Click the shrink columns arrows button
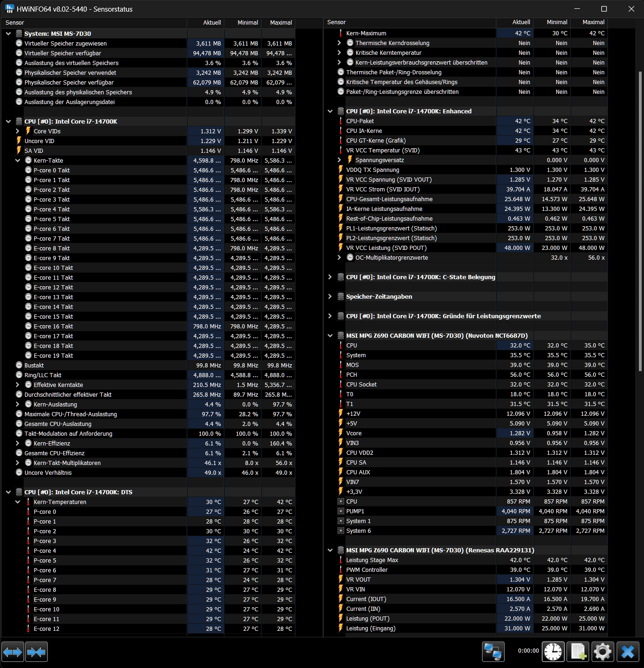 [x=36, y=652]
